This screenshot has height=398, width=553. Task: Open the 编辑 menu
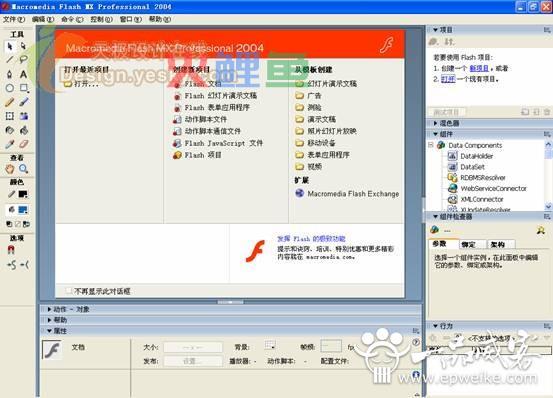[43, 19]
